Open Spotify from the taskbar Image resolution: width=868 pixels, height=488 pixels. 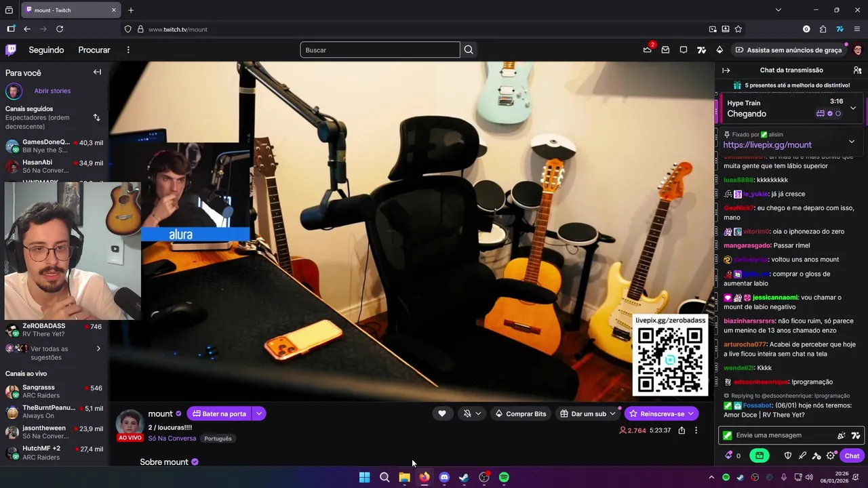click(504, 477)
